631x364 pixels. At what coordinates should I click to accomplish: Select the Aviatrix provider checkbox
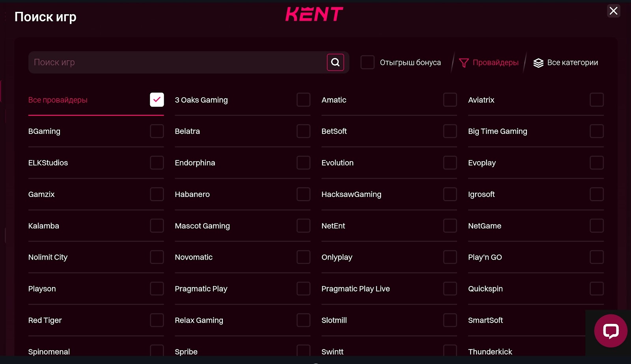[x=597, y=100]
